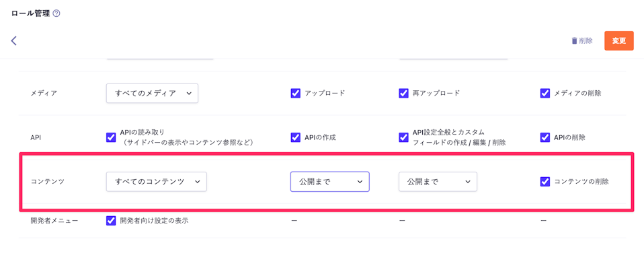
Task: Expand the すべてのコンテンツ dropdown
Action: pos(157,182)
